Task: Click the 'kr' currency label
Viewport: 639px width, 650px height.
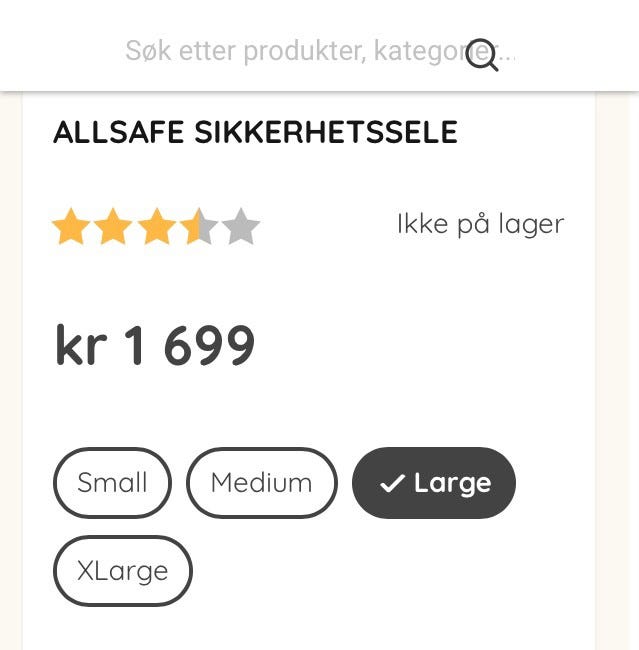Action: (80, 346)
